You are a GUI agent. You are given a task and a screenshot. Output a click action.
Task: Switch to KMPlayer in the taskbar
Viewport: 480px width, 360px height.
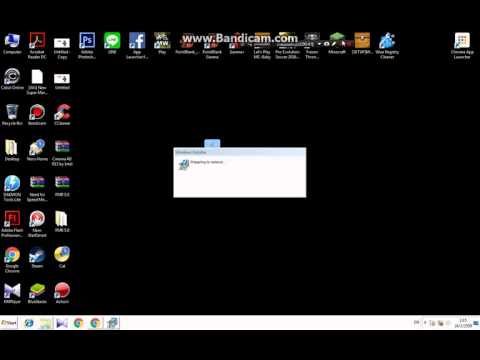[62, 323]
